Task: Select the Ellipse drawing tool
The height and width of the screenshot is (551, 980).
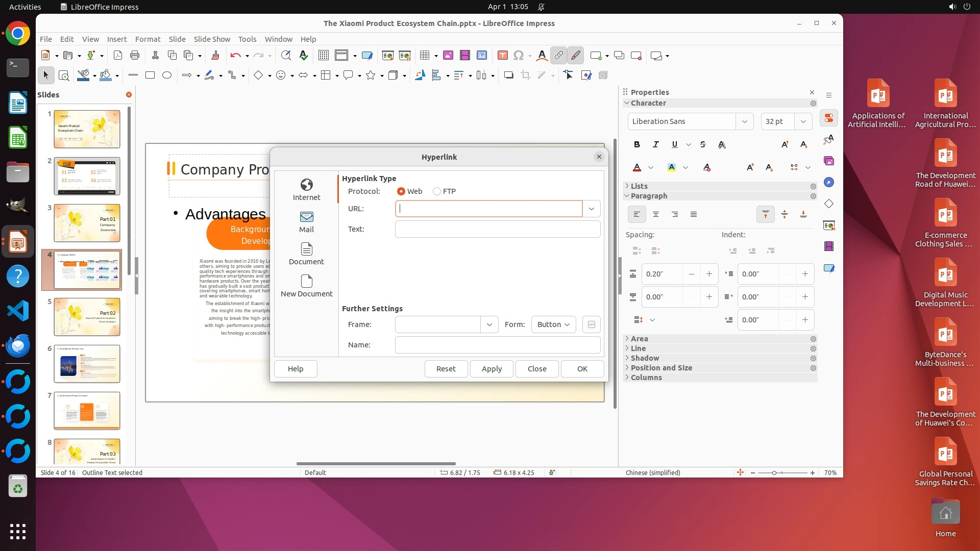Action: click(166, 75)
